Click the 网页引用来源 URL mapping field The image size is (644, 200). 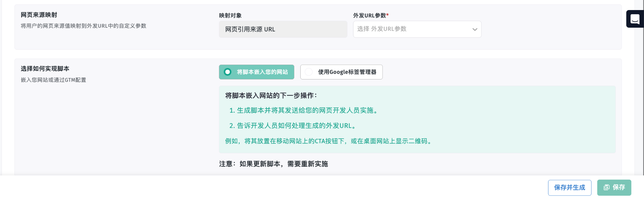283,29
